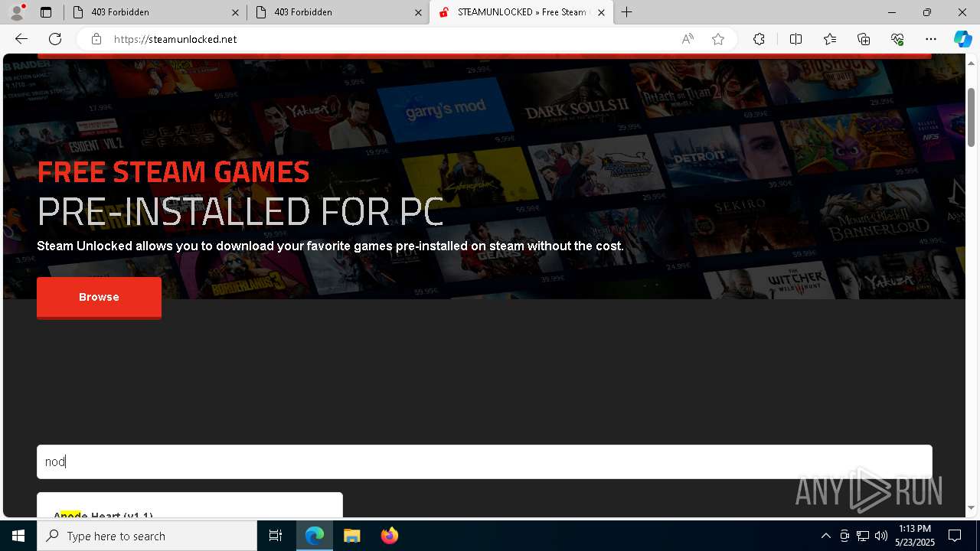Show hidden system tray icons

click(x=825, y=536)
